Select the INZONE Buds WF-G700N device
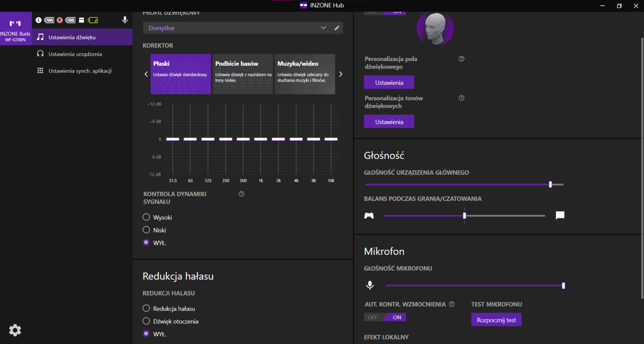This screenshot has height=344, width=644. [16, 29]
